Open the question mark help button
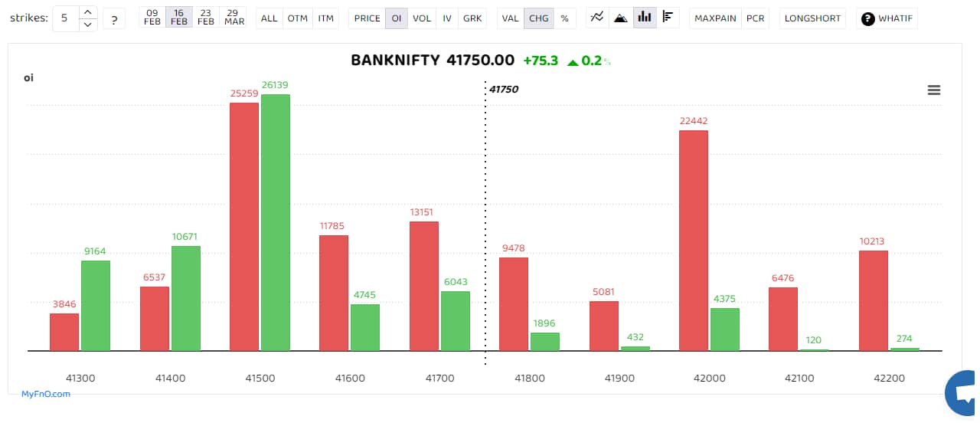Screen dimensions: 980x423 click(x=114, y=18)
